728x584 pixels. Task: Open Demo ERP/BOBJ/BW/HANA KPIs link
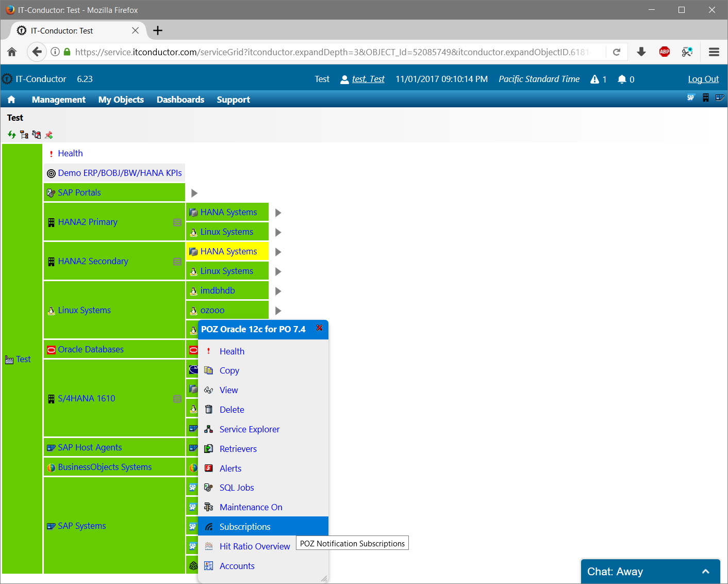pos(120,173)
